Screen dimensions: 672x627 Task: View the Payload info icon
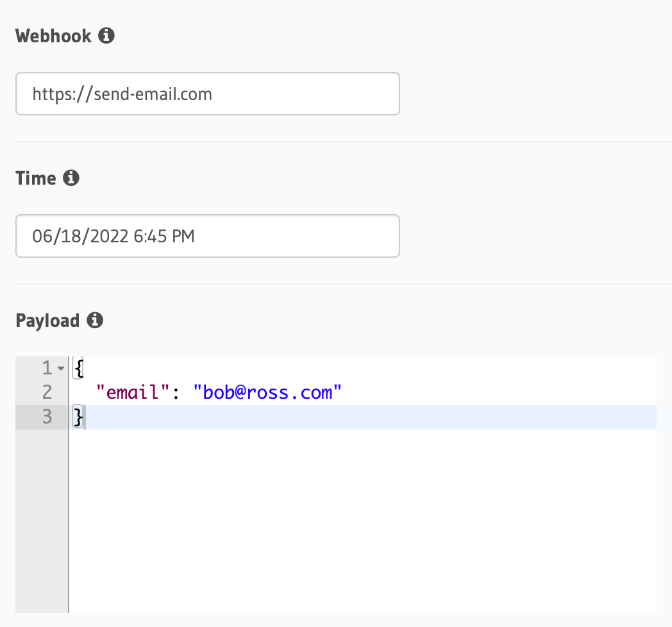pyautogui.click(x=95, y=320)
